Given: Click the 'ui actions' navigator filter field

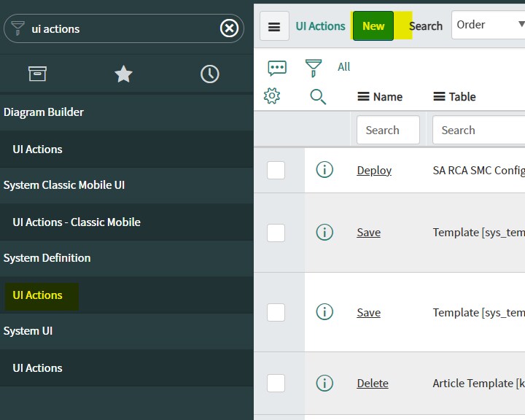Looking at the screenshot, I should pos(124,28).
